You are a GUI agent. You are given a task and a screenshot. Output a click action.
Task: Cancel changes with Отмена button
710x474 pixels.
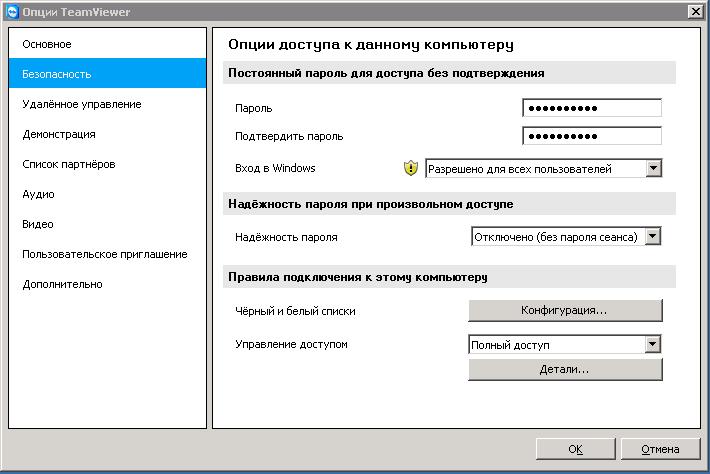point(660,449)
